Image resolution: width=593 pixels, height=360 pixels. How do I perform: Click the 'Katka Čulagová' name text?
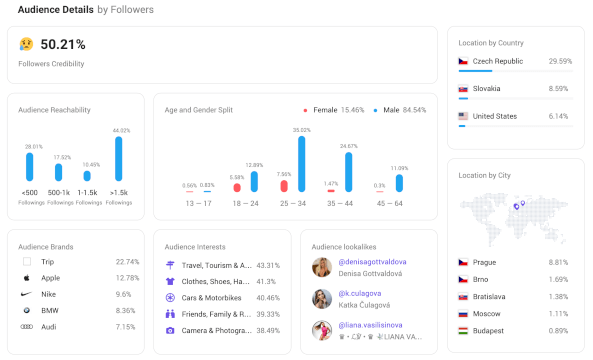point(364,305)
